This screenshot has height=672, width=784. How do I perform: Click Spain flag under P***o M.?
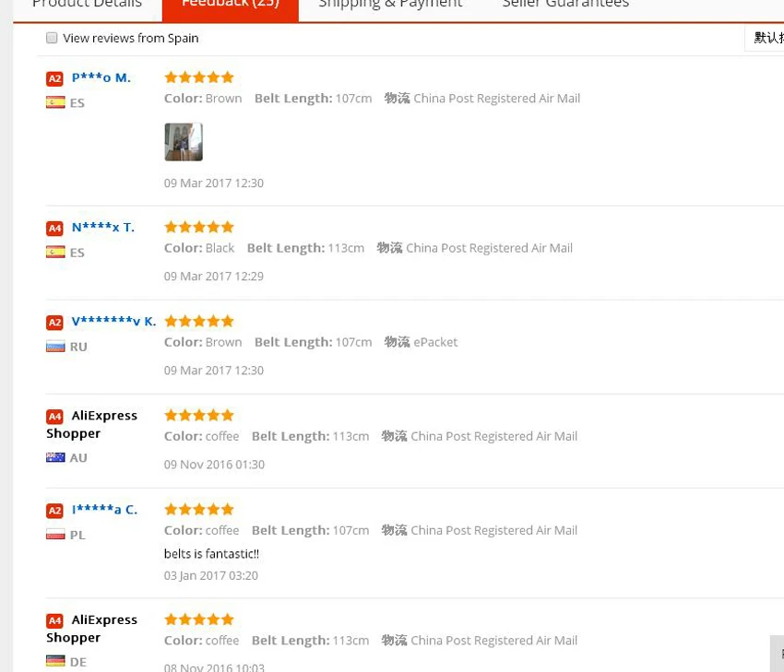point(55,102)
